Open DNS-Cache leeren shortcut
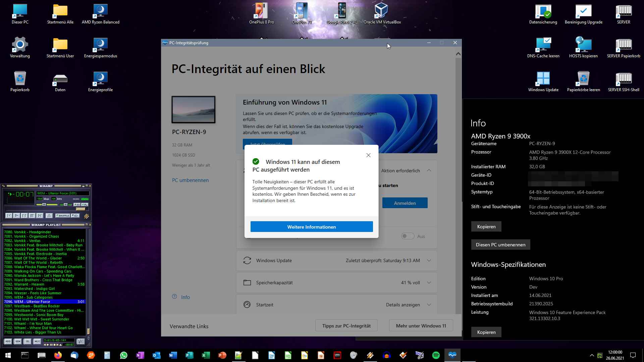Image resolution: width=644 pixels, height=362 pixels. tap(543, 48)
